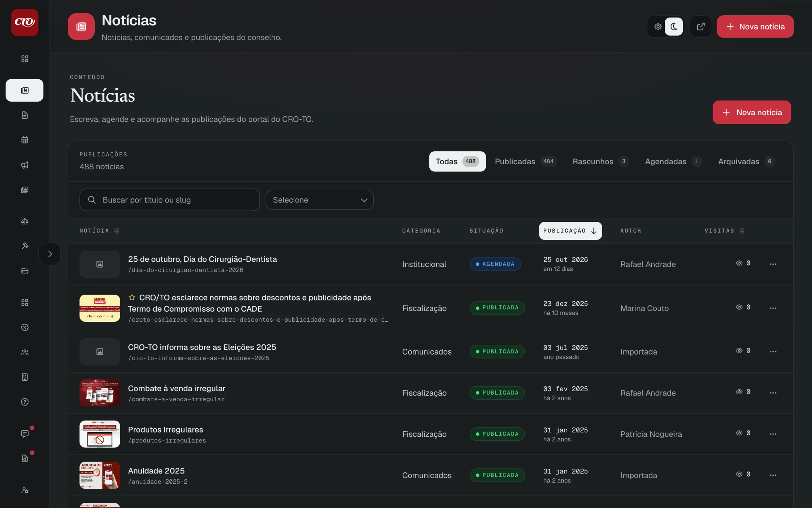
Task: Click thumbnail of CRO/TO esclarece normas row
Action: tap(99, 308)
